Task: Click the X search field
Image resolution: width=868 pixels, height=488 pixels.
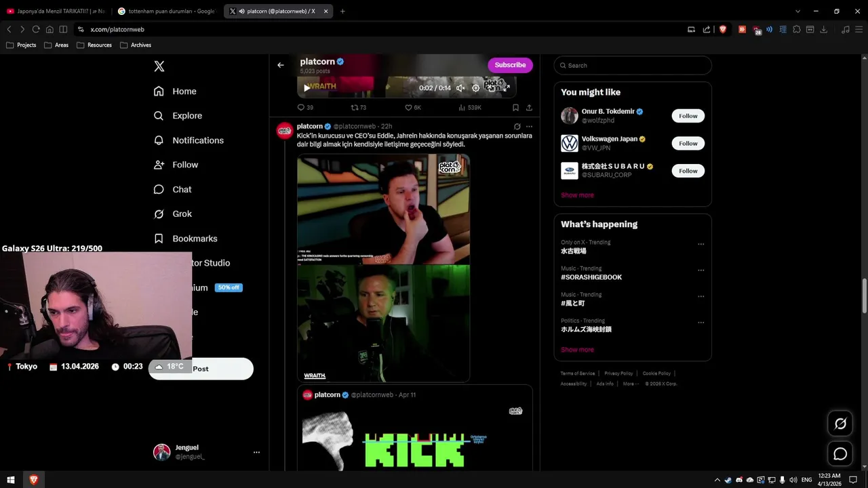Action: point(633,66)
